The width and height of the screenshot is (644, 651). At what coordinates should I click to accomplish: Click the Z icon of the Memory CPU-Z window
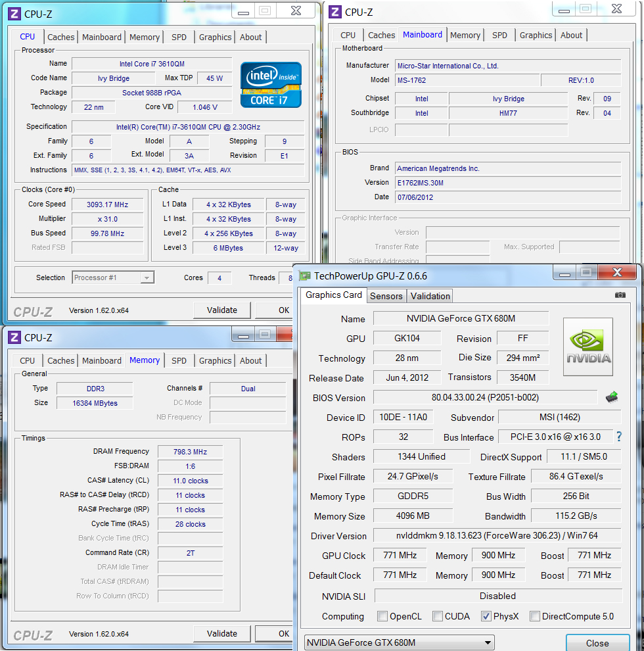(14, 337)
